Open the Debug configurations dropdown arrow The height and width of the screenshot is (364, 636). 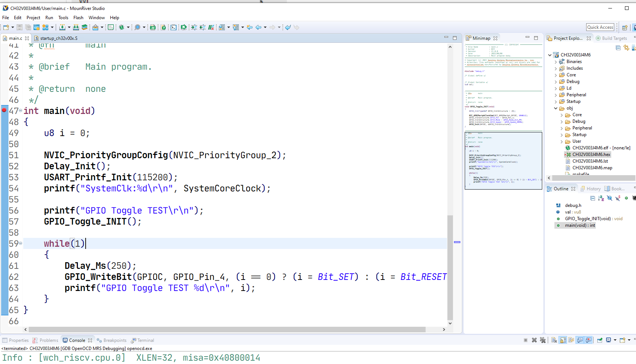[128, 27]
